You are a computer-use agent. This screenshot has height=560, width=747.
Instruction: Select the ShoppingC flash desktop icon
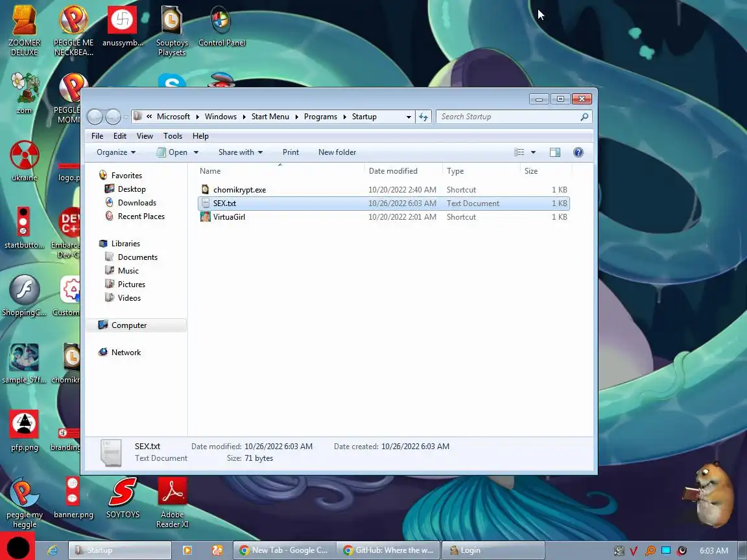coord(24,296)
